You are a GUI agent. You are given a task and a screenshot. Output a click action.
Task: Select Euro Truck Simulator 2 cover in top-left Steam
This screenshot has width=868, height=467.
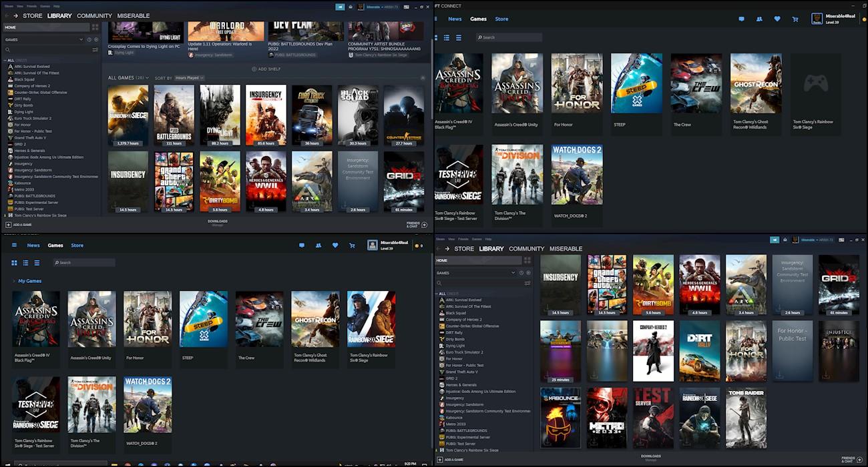(312, 115)
